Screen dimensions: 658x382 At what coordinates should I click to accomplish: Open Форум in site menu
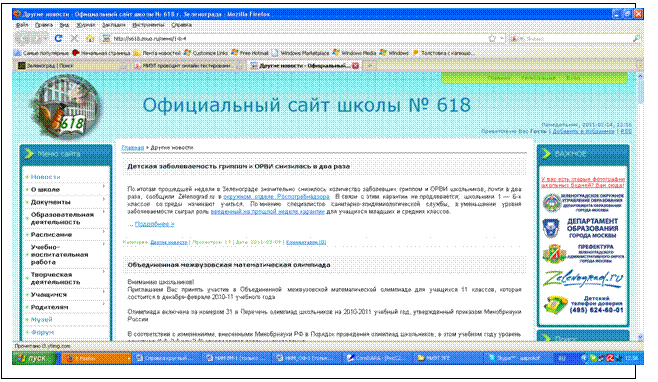click(x=42, y=332)
